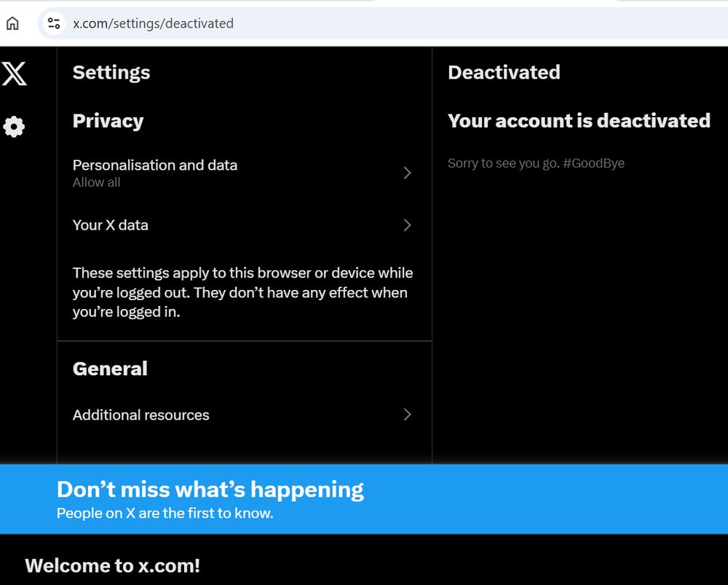728x585 pixels.
Task: Expand the Your X data chevron
Action: [x=407, y=225]
